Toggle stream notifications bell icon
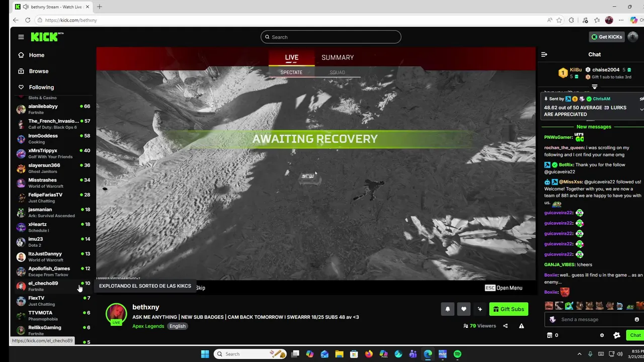 point(447,309)
